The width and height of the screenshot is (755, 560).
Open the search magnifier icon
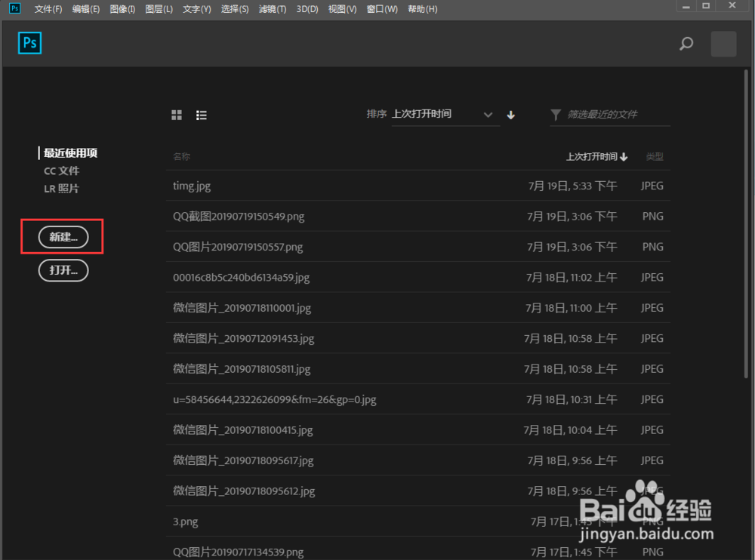pyautogui.click(x=686, y=44)
